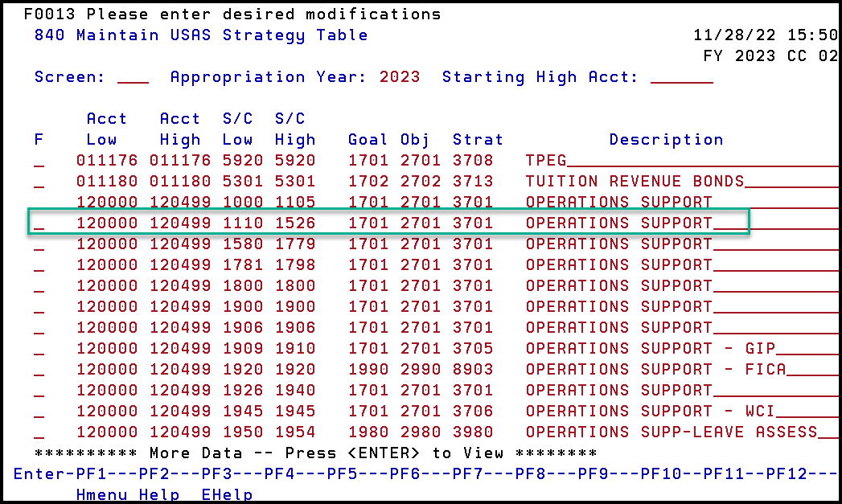The image size is (842, 504).
Task: Click the Strat column header
Action: click(478, 139)
